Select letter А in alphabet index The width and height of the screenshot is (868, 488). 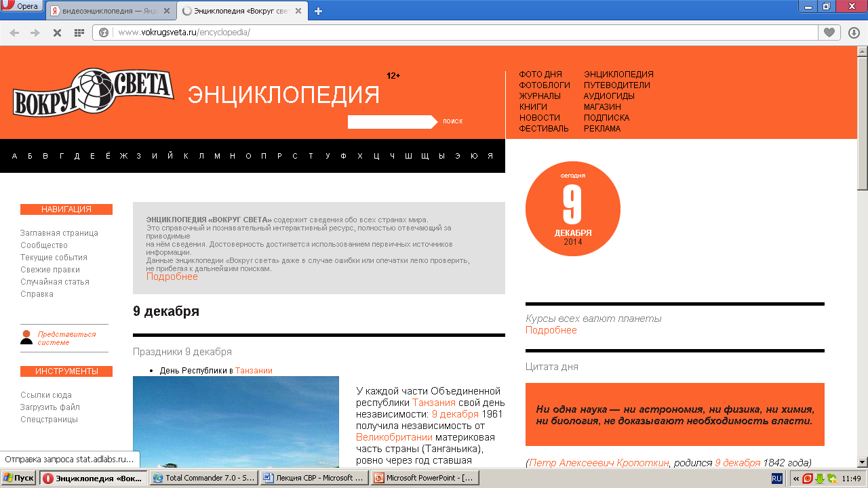[14, 157]
